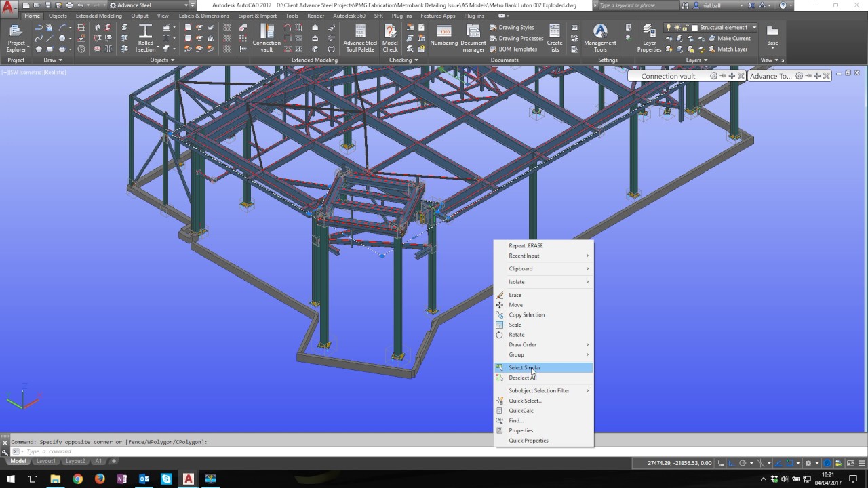868x488 pixels.
Task: Click the Base view button
Action: click(x=772, y=37)
